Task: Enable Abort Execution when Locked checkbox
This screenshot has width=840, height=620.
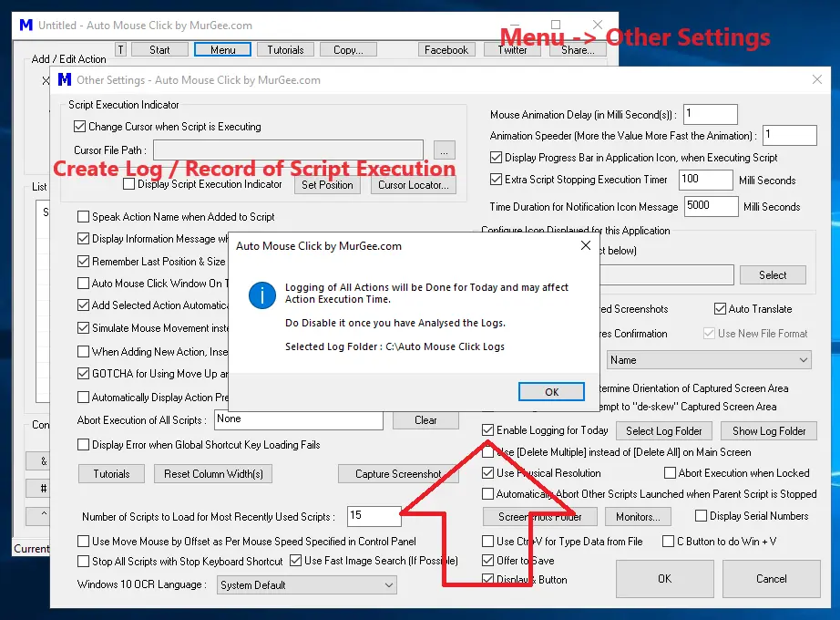Action: 670,473
